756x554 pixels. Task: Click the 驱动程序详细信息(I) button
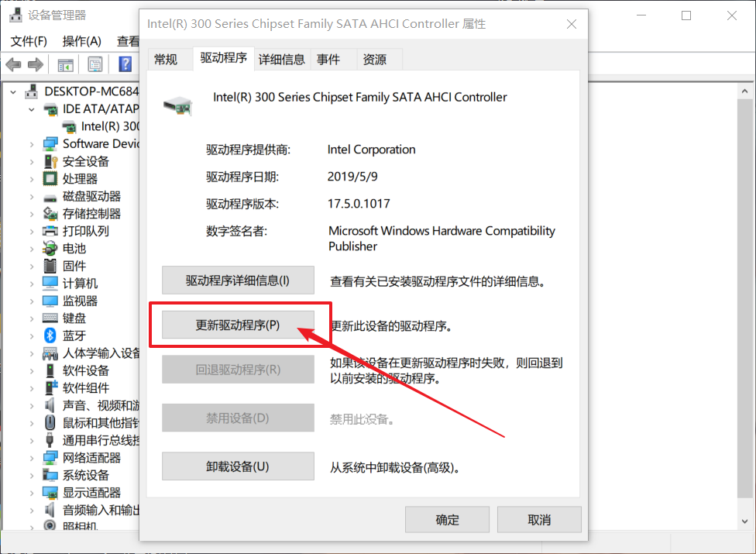coord(238,280)
